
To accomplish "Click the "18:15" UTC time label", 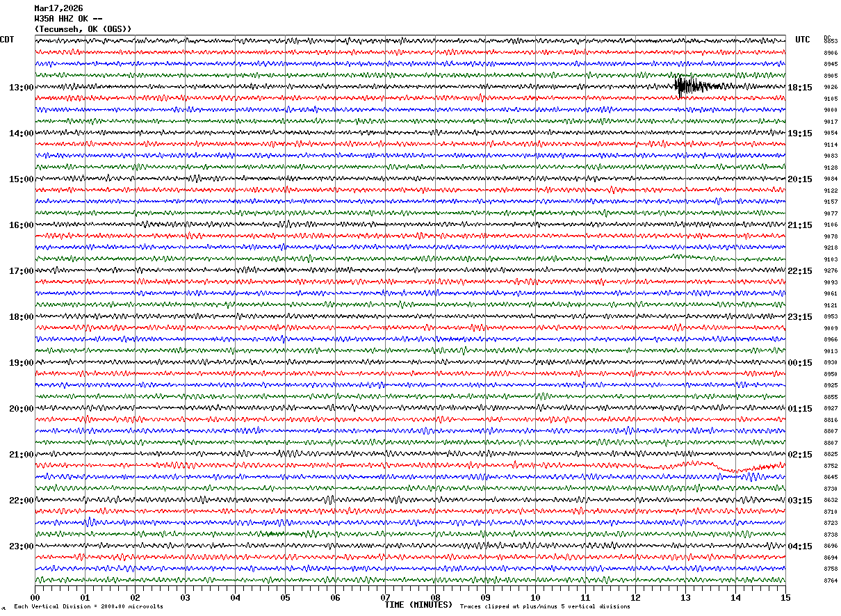I will pos(800,88).
